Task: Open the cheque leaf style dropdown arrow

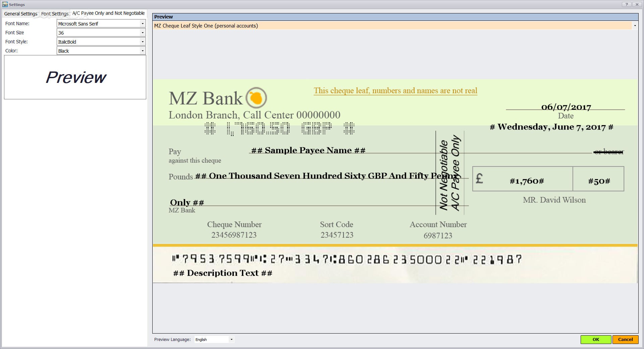Action: 635,26
